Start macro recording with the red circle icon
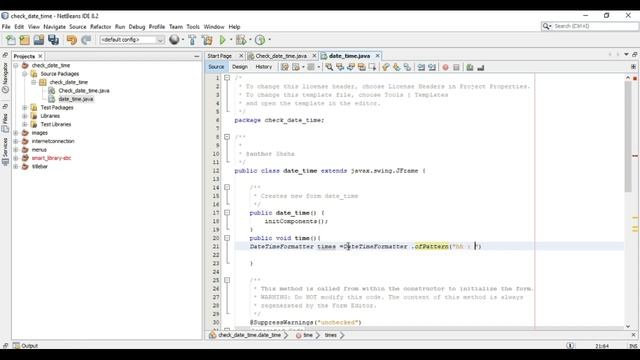 click(445, 67)
